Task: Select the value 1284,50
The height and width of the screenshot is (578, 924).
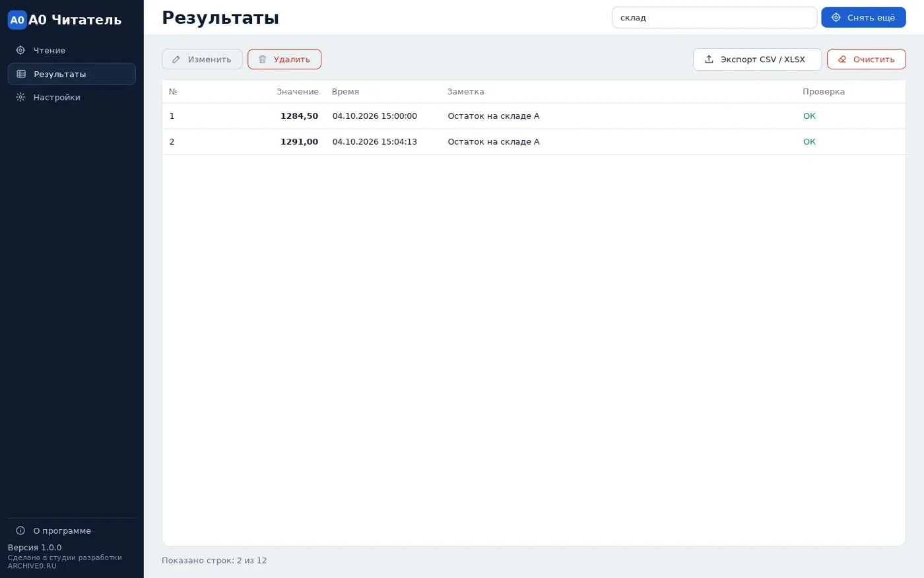Action: coord(299,116)
